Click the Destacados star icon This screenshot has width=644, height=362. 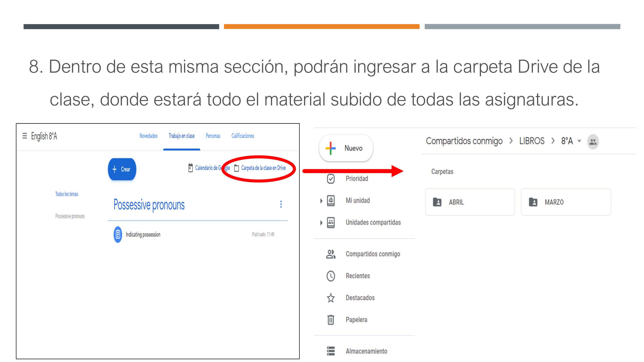pos(331,298)
